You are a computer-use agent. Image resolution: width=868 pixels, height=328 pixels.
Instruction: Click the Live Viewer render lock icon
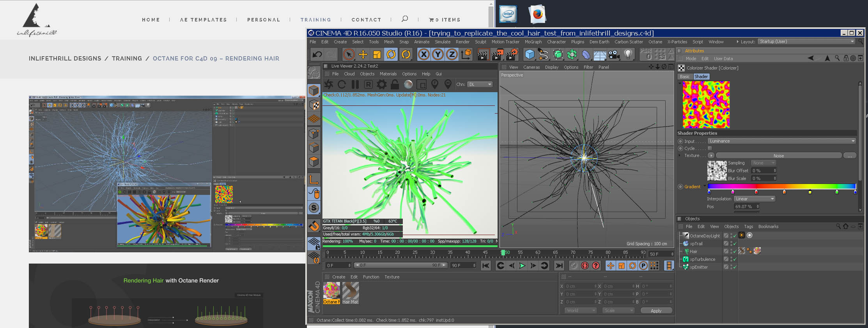click(x=395, y=84)
